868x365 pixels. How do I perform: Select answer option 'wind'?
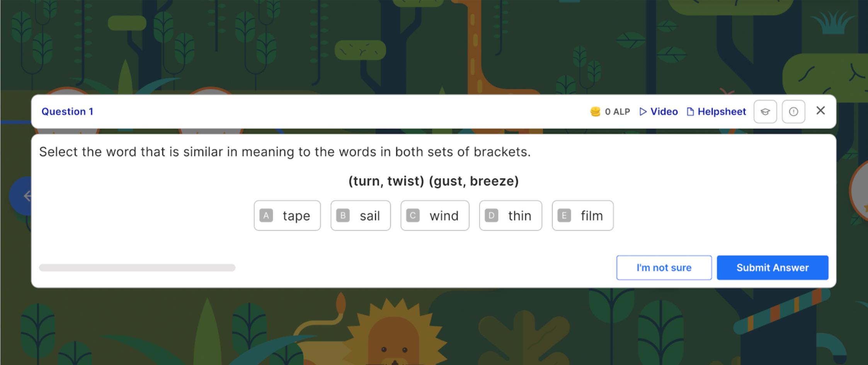[434, 215]
